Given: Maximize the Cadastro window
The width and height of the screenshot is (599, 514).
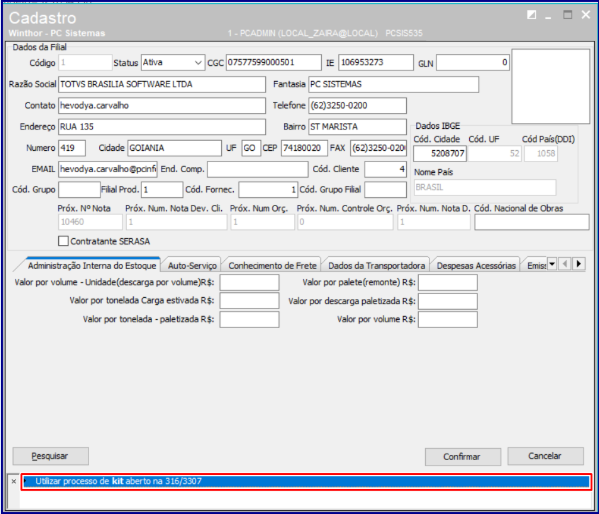Looking at the screenshot, I should [x=567, y=15].
